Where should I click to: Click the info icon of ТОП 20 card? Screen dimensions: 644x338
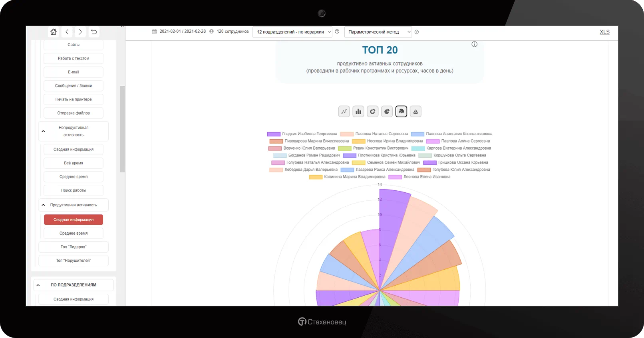tap(475, 44)
